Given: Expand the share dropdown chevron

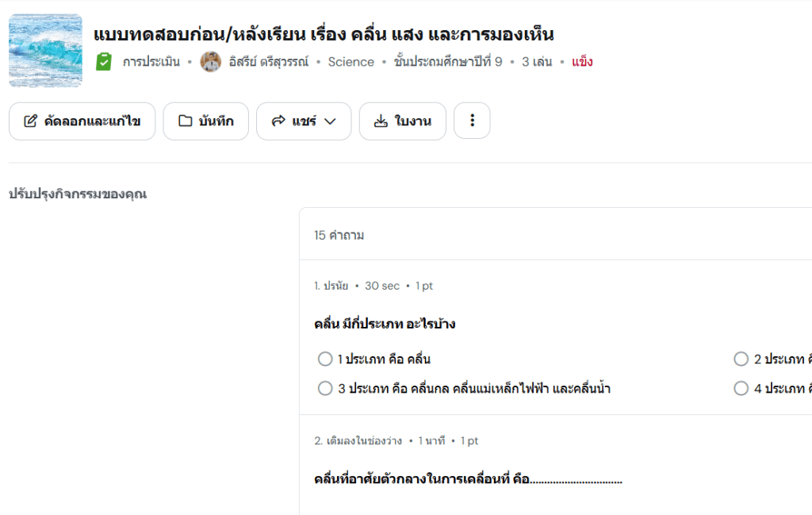Looking at the screenshot, I should (x=330, y=121).
